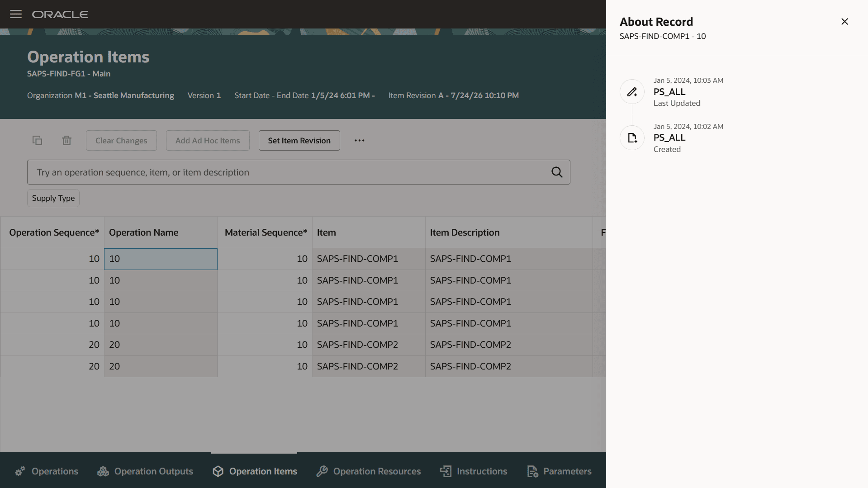The image size is (868, 488).
Task: Open the more actions ellipsis menu
Action: (360, 141)
